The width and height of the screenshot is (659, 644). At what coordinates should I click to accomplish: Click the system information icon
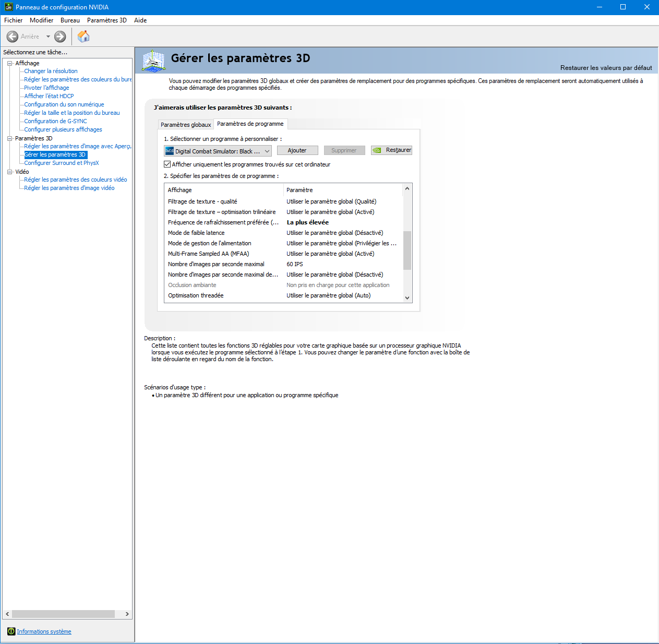[x=11, y=631]
